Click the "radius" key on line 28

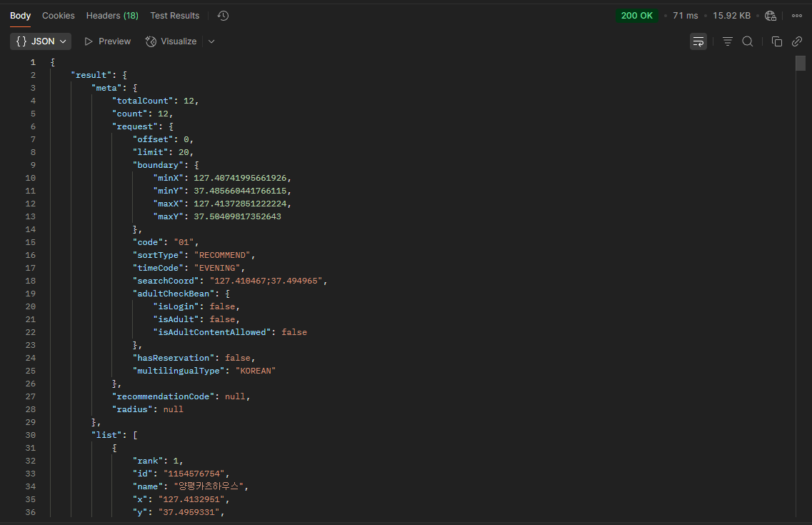[132, 409]
